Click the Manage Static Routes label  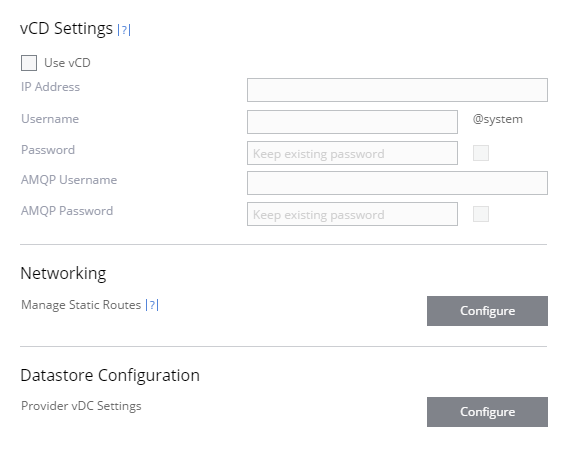coord(81,305)
